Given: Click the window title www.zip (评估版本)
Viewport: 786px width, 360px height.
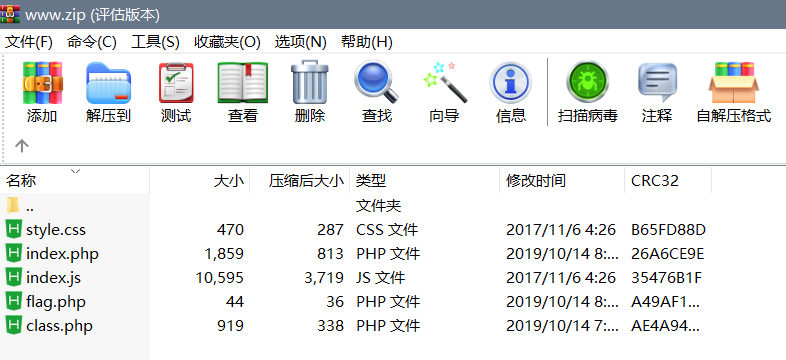Looking at the screenshot, I should click(x=92, y=15).
